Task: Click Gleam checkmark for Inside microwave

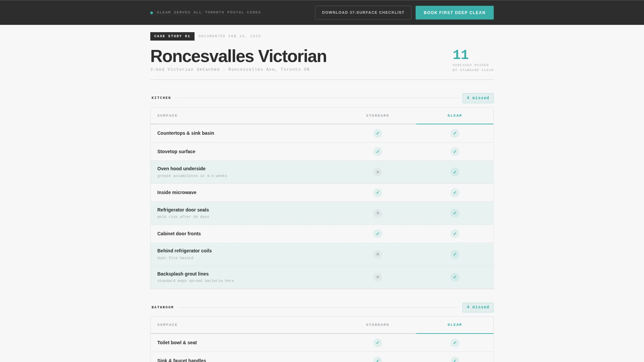Action: coord(455,193)
